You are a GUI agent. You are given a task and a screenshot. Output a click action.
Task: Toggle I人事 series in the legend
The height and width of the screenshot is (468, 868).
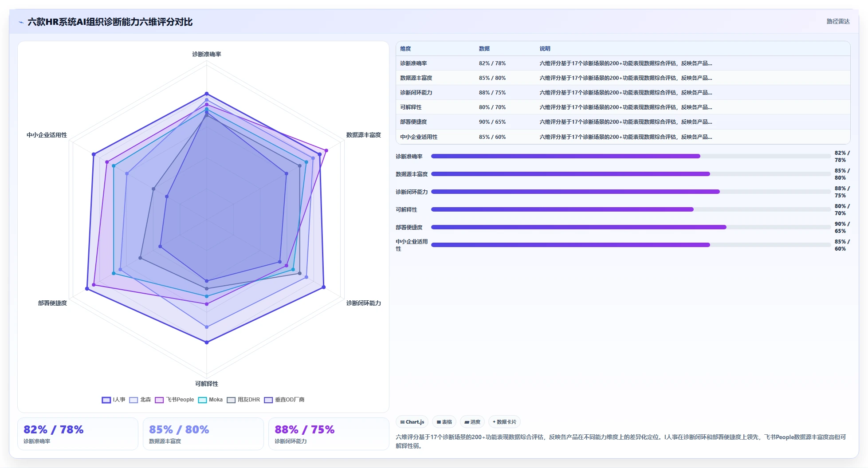point(114,400)
